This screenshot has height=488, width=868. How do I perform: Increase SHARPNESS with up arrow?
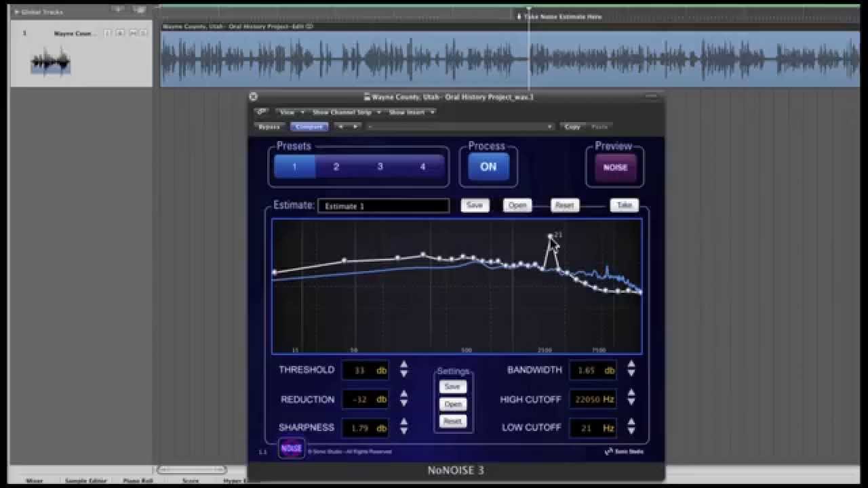(404, 422)
